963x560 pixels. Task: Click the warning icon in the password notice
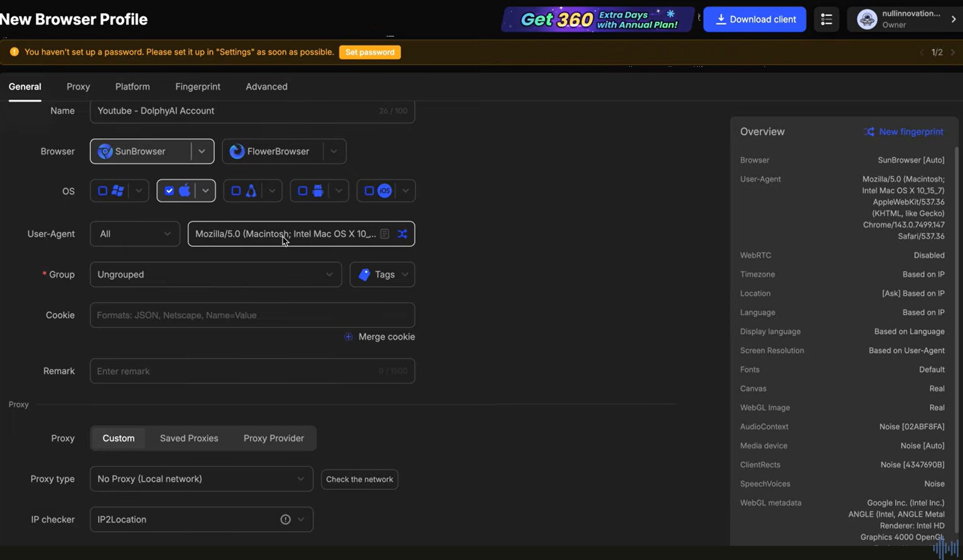14,52
